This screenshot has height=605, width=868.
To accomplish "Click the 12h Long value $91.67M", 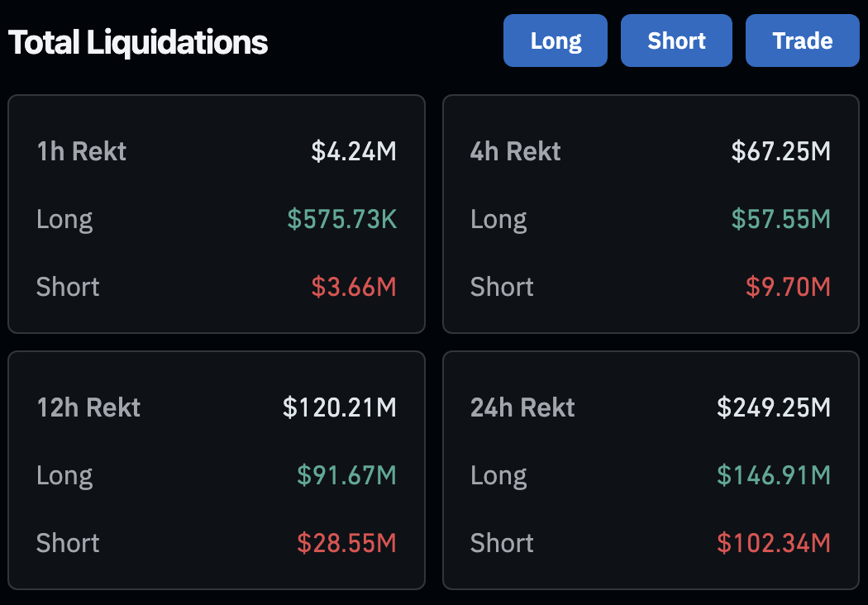I will point(346,475).
